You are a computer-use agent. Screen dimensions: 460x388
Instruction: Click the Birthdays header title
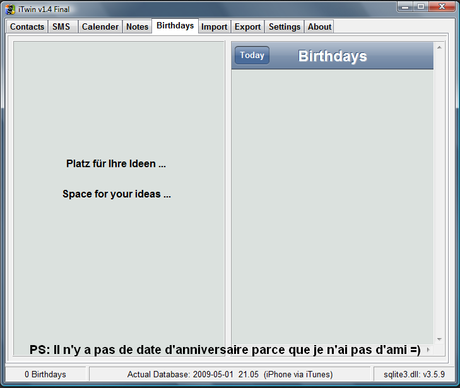[332, 56]
